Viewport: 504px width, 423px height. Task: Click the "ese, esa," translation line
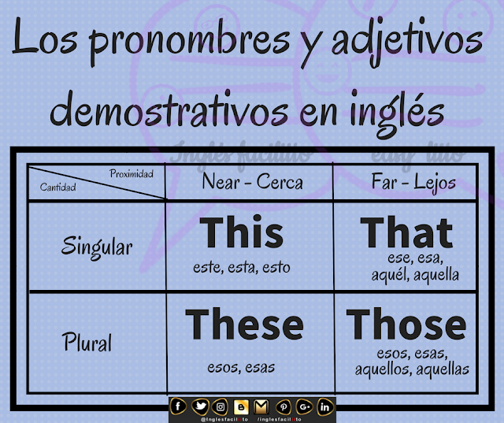tap(415, 258)
